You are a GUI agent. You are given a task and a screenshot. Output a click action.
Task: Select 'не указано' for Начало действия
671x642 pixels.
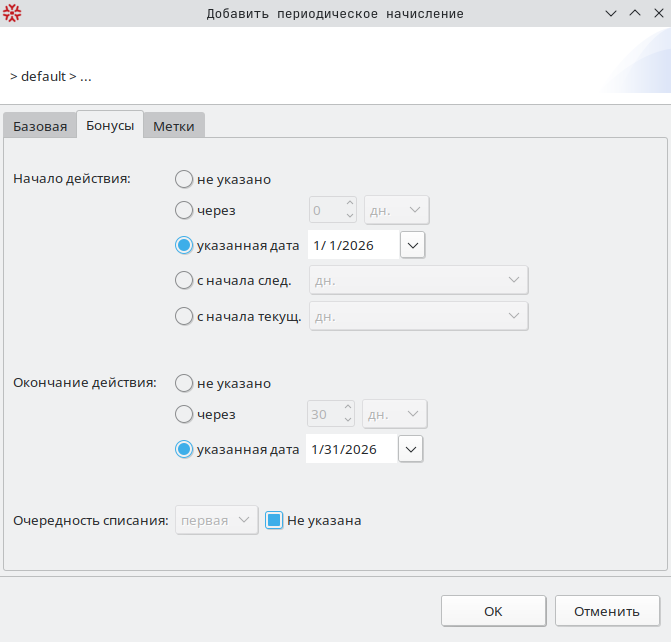(184, 179)
